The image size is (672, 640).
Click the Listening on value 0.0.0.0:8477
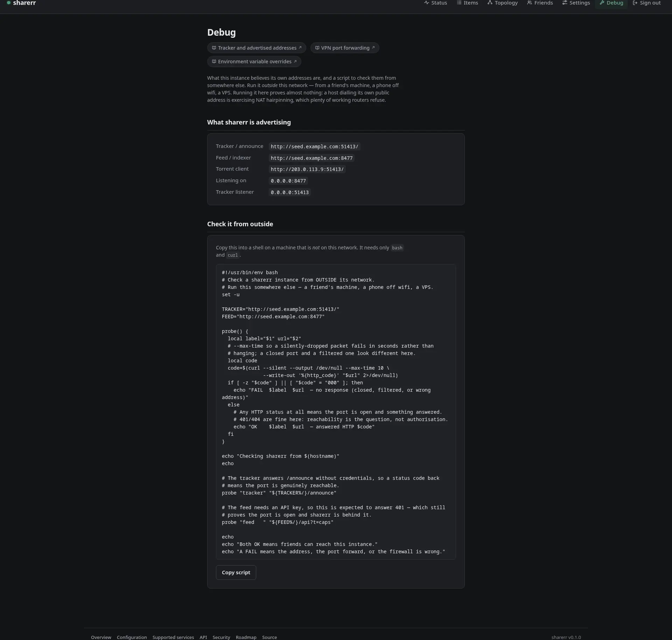point(288,181)
